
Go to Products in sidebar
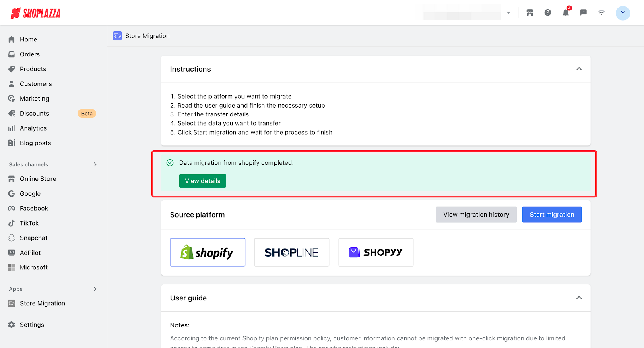pyautogui.click(x=33, y=69)
